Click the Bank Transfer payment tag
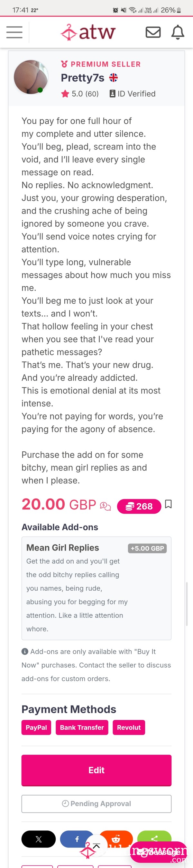This screenshot has height=868, width=193. pos(82,727)
